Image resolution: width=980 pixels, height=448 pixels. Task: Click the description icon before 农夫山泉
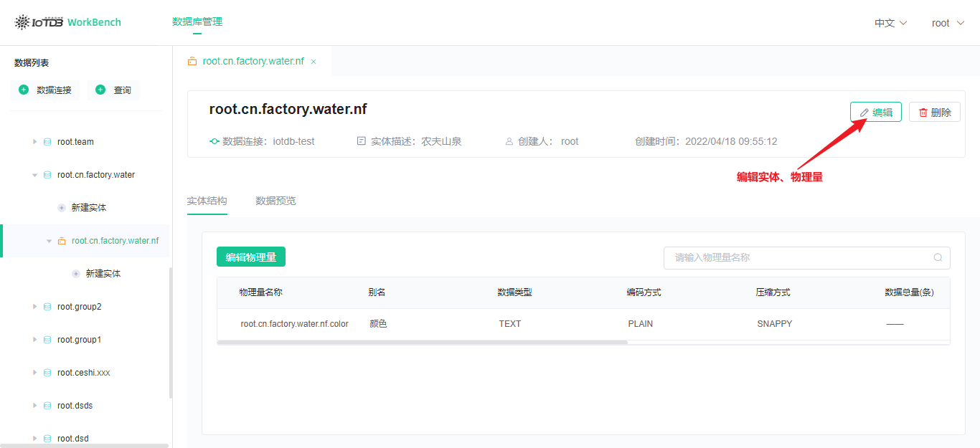pyautogui.click(x=360, y=141)
